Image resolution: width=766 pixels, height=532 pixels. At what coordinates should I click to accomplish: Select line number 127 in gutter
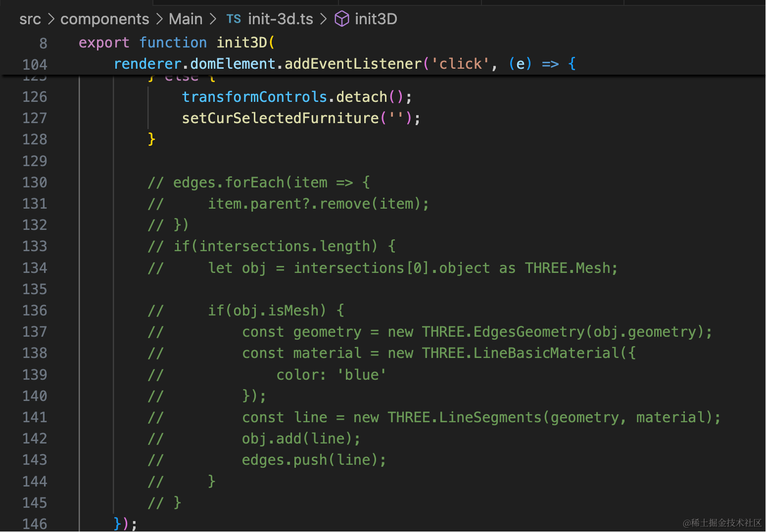(35, 118)
